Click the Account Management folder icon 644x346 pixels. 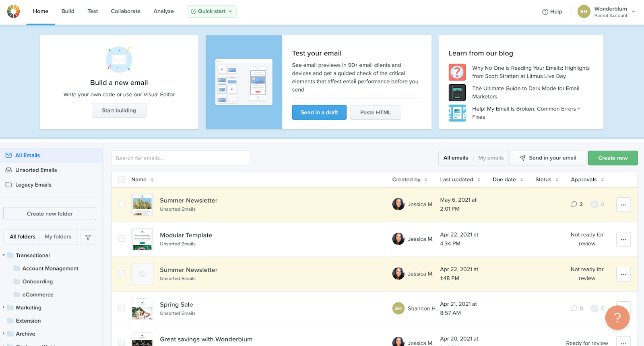17,268
